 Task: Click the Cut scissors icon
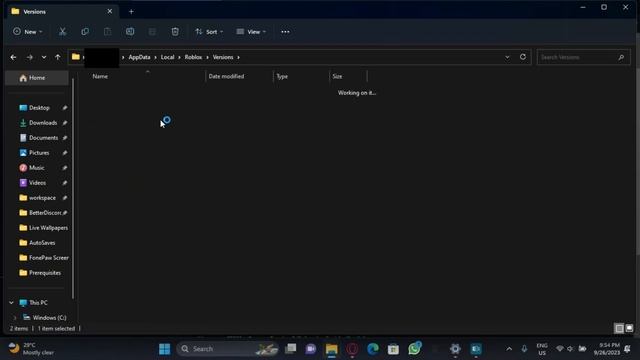[x=62, y=31]
